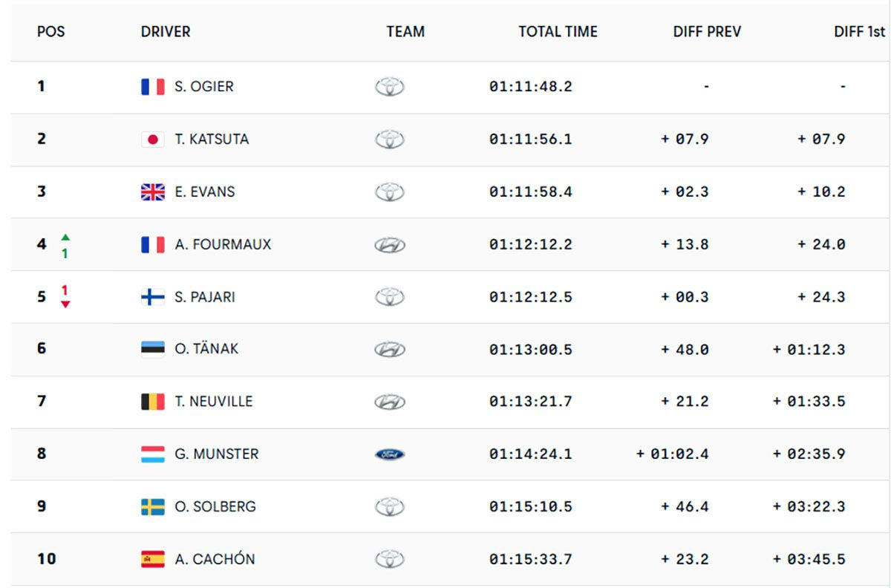Click the Spanish flag beside A. Cachón
Viewport: 891px width, 588px height.
click(153, 559)
